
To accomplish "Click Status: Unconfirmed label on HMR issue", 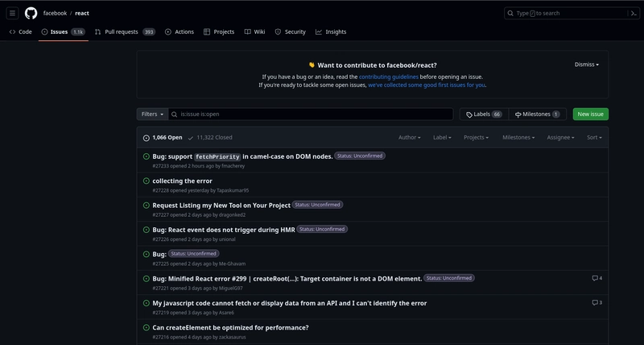I will point(322,229).
